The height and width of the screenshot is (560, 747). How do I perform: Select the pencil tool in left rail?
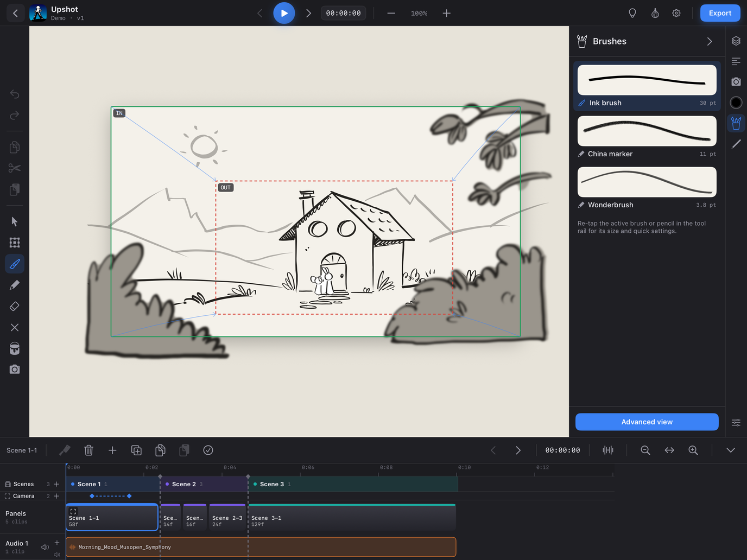[15, 285]
